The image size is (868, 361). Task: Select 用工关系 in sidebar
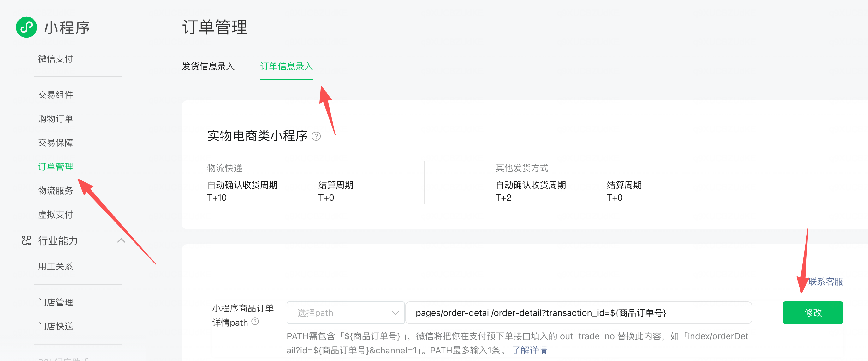click(55, 267)
